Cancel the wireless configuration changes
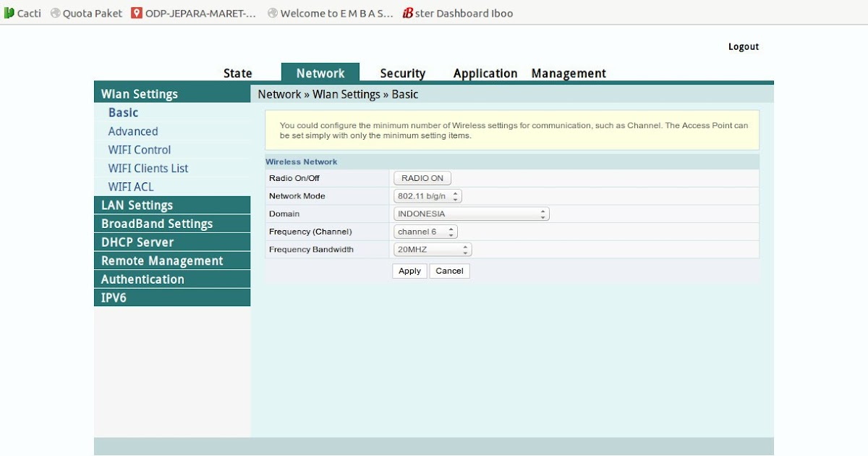The image size is (868, 456). (449, 271)
